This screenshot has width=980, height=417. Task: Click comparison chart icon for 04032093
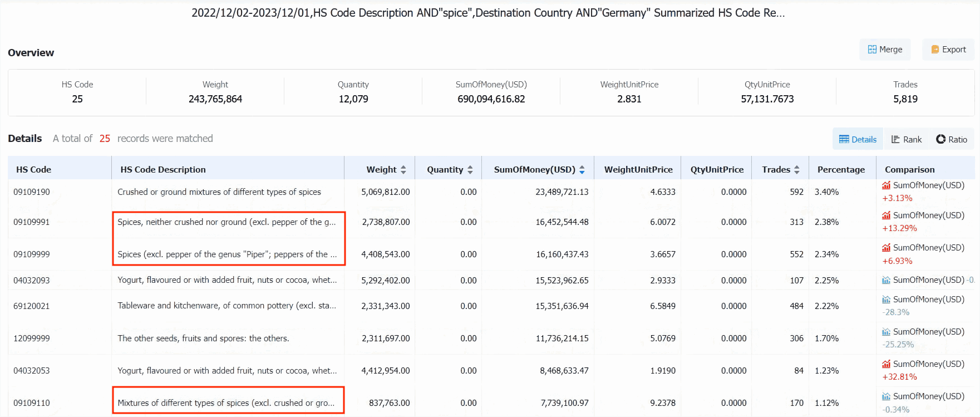(887, 280)
